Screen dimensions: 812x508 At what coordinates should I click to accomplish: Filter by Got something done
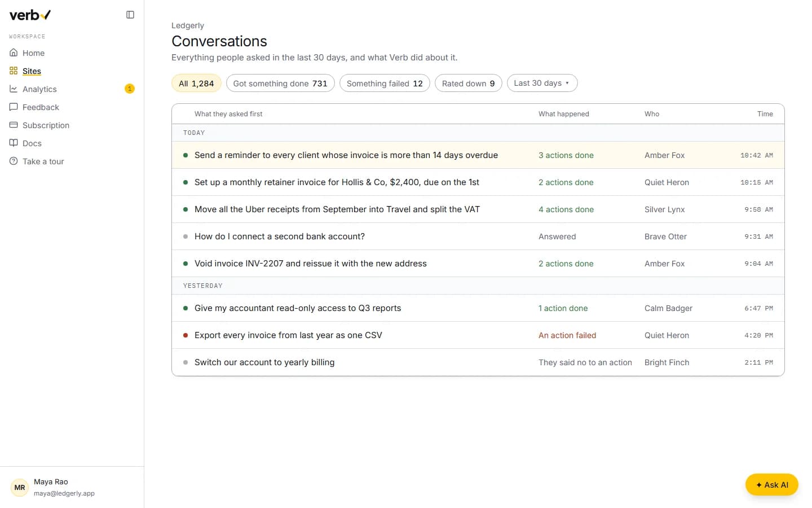[280, 83]
